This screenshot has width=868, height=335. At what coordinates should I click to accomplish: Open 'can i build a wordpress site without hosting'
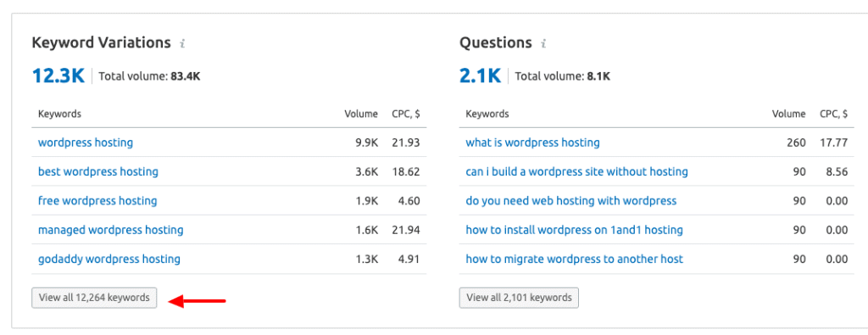coord(576,171)
